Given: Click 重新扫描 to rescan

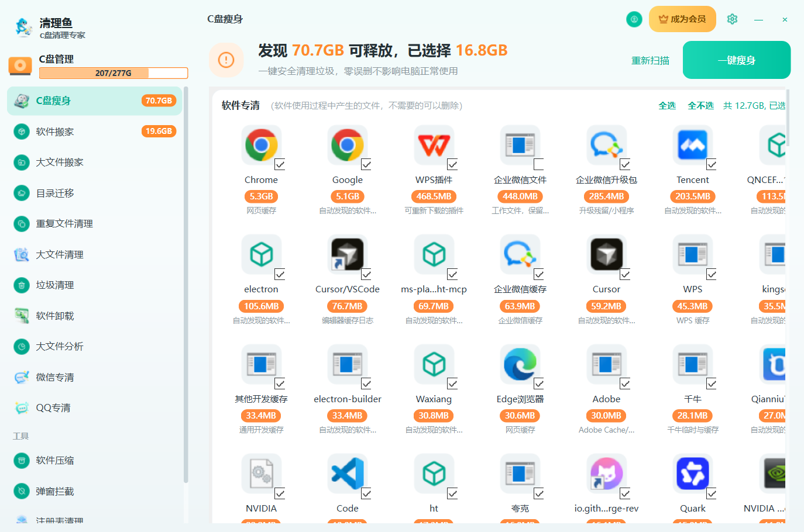Looking at the screenshot, I should (x=650, y=60).
